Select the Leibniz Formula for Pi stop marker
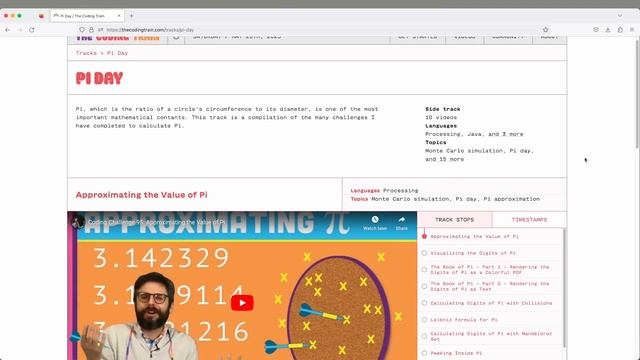The image size is (640, 360). coord(424,320)
